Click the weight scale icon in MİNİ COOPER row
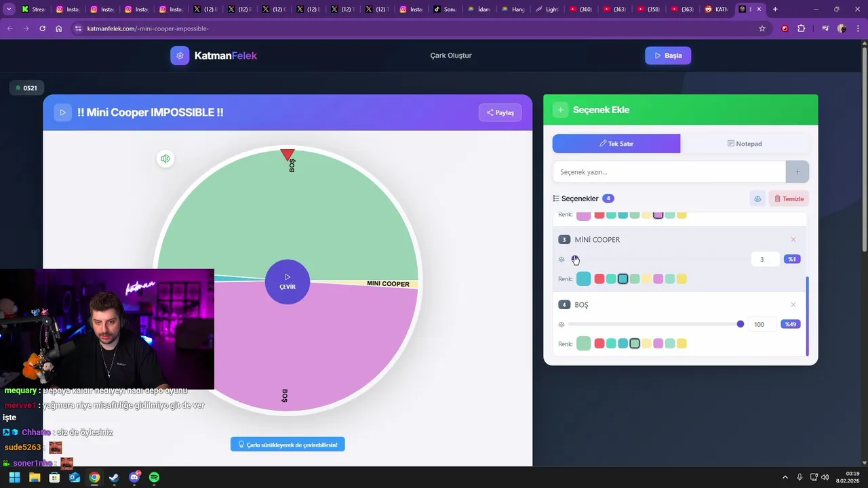Image resolution: width=868 pixels, height=488 pixels. click(x=561, y=260)
